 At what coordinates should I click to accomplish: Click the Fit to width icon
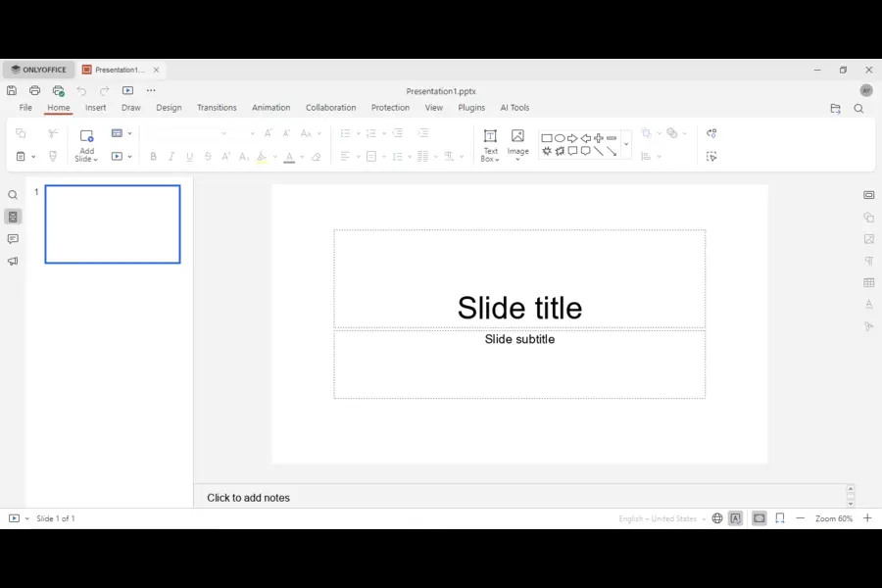click(x=780, y=518)
